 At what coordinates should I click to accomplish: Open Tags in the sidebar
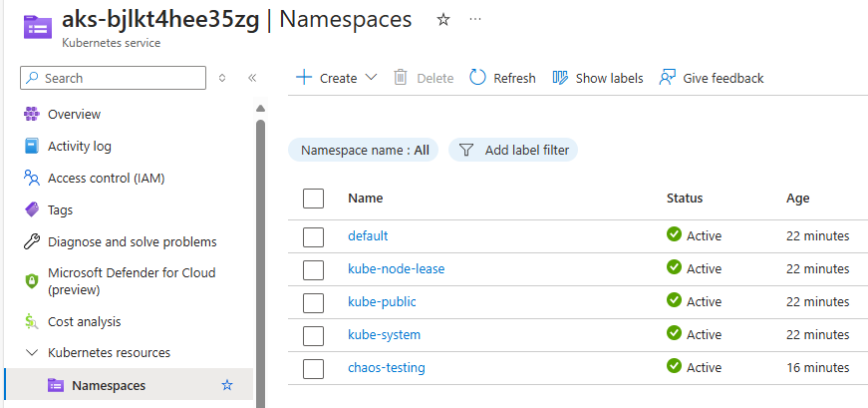point(61,210)
